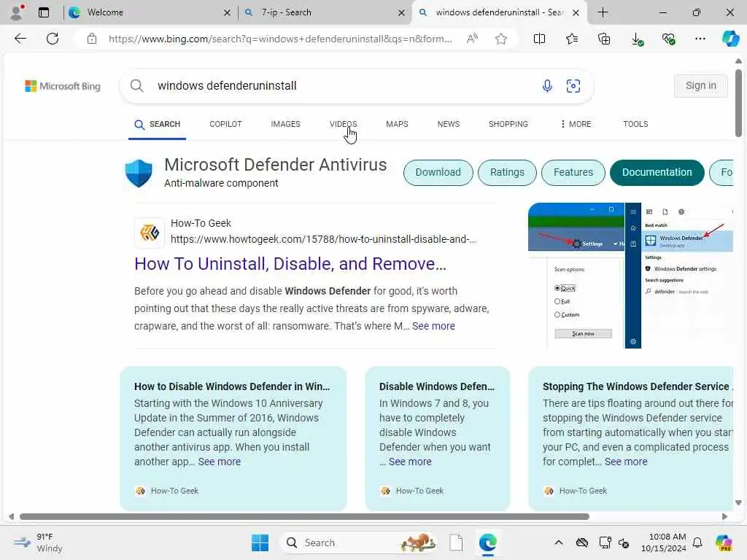Image resolution: width=747 pixels, height=560 pixels.
Task: Activate the Read aloud icon
Action: click(472, 39)
